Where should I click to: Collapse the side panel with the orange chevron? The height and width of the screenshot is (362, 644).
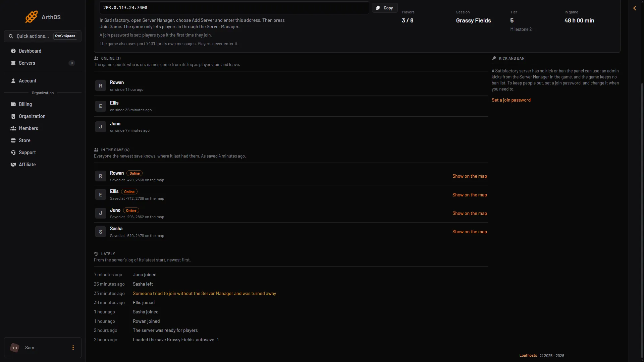click(635, 8)
